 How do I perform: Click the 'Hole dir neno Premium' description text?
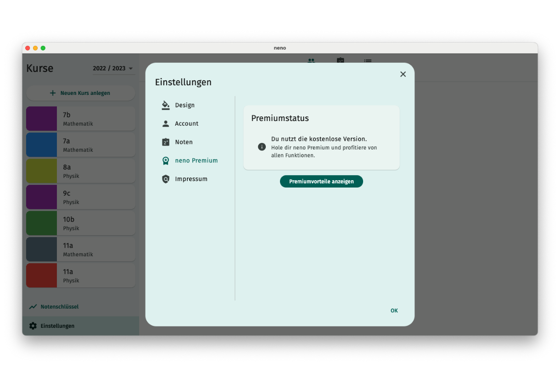pos(324,152)
